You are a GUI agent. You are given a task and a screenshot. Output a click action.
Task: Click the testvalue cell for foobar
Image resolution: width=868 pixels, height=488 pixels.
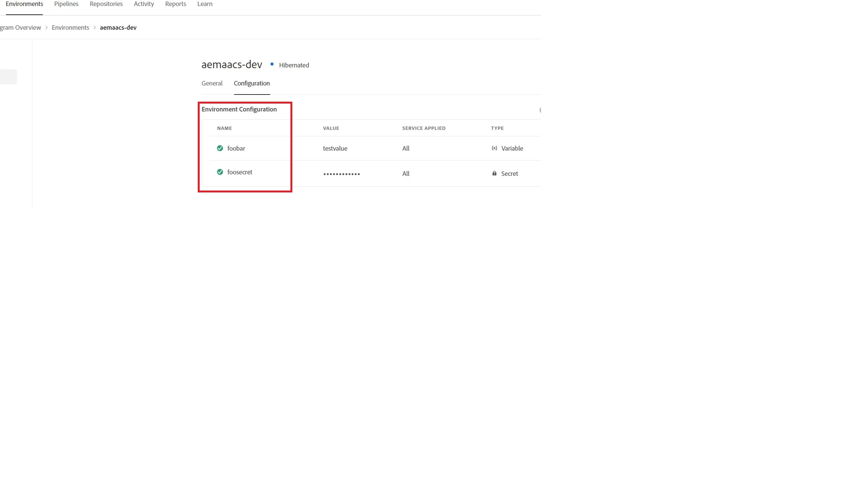(x=335, y=148)
